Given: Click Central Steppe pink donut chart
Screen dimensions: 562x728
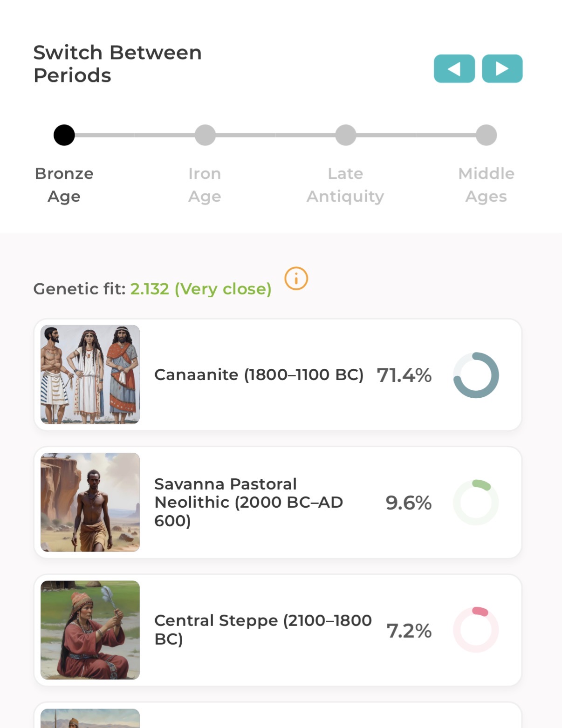Looking at the screenshot, I should tap(476, 630).
